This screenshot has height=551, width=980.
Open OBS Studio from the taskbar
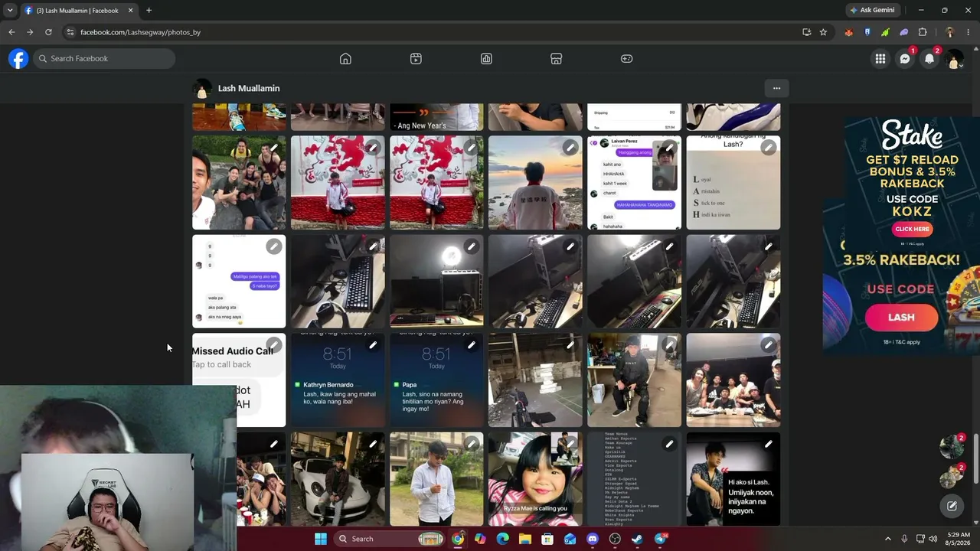coord(615,539)
